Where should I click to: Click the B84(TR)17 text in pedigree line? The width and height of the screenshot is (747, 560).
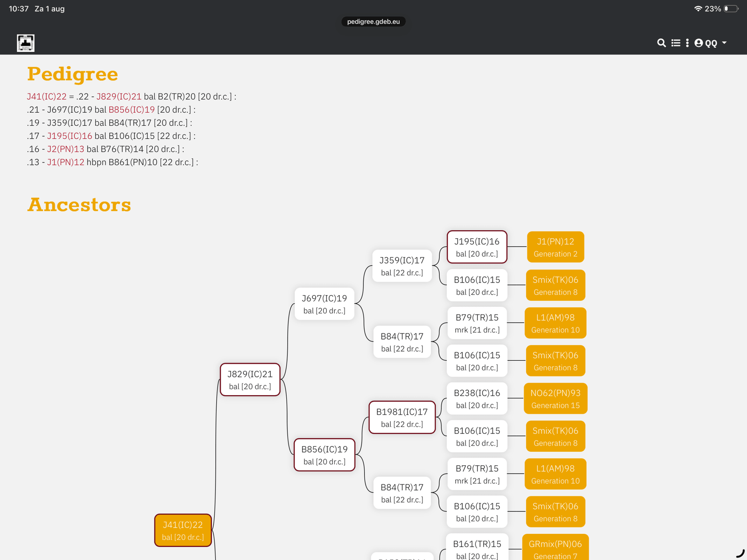tap(130, 123)
